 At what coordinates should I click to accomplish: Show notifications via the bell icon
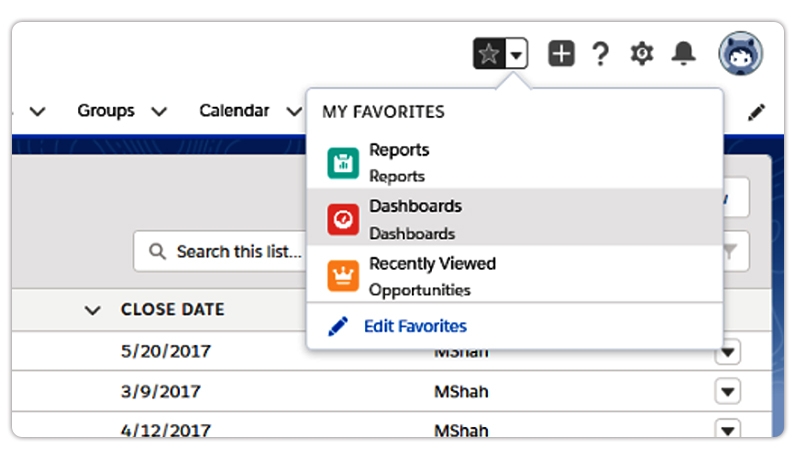pos(684,54)
